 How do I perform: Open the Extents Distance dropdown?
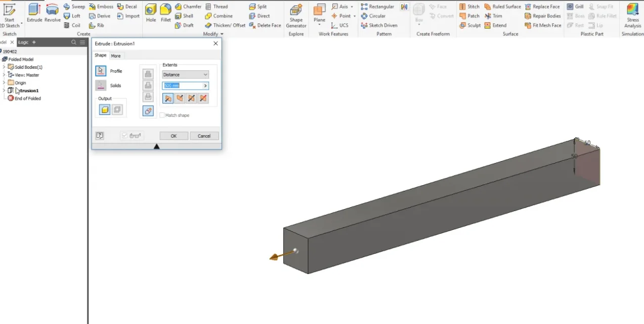point(185,74)
